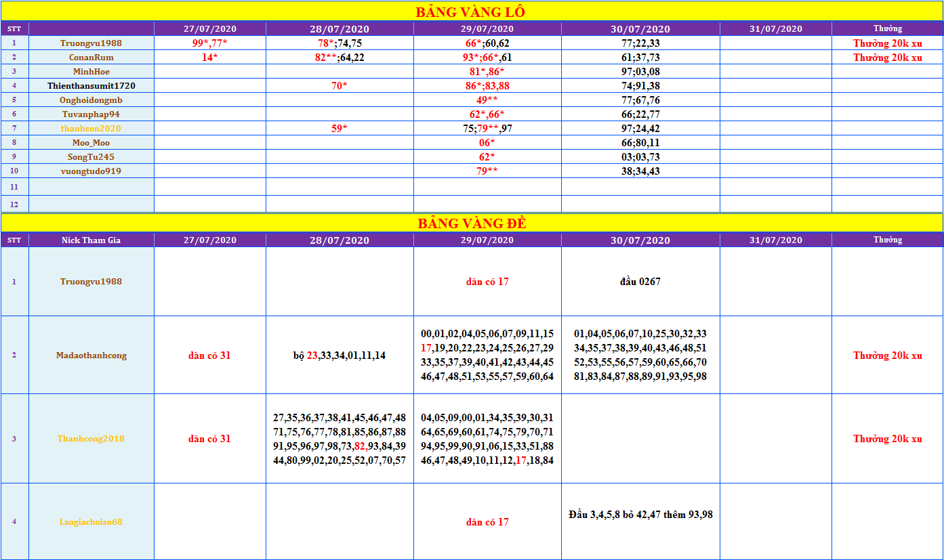Click the cell containing 99*,77*
Screen dimensions: 944x560
pos(209,43)
